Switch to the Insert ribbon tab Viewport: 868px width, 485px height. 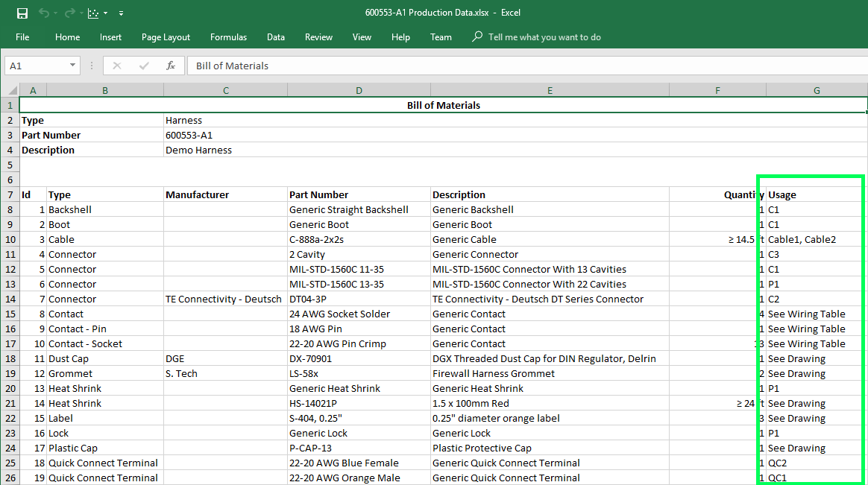[x=110, y=37]
